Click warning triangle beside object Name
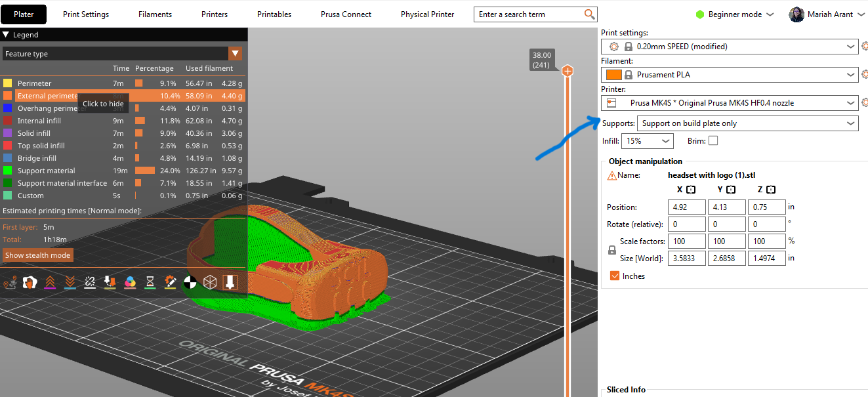Viewport: 868px width, 397px height. (x=612, y=175)
